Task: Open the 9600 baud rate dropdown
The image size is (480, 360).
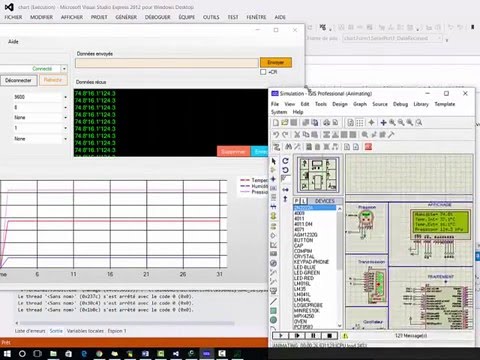Action: click(x=65, y=97)
